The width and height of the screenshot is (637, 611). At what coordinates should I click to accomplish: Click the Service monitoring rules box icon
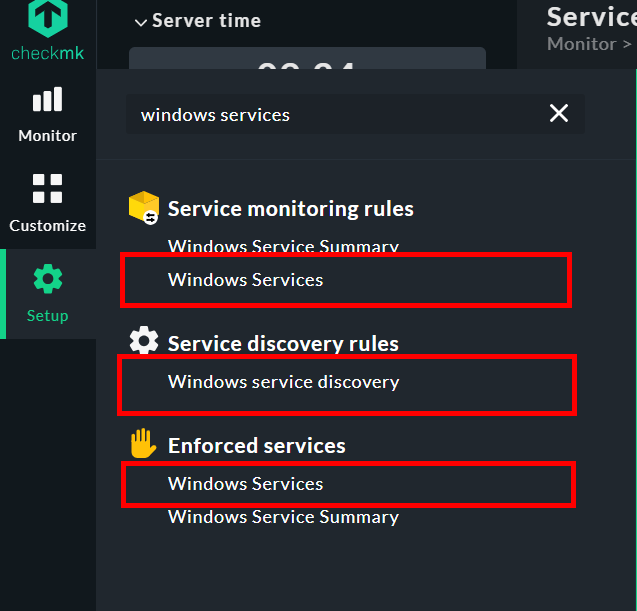click(x=144, y=209)
